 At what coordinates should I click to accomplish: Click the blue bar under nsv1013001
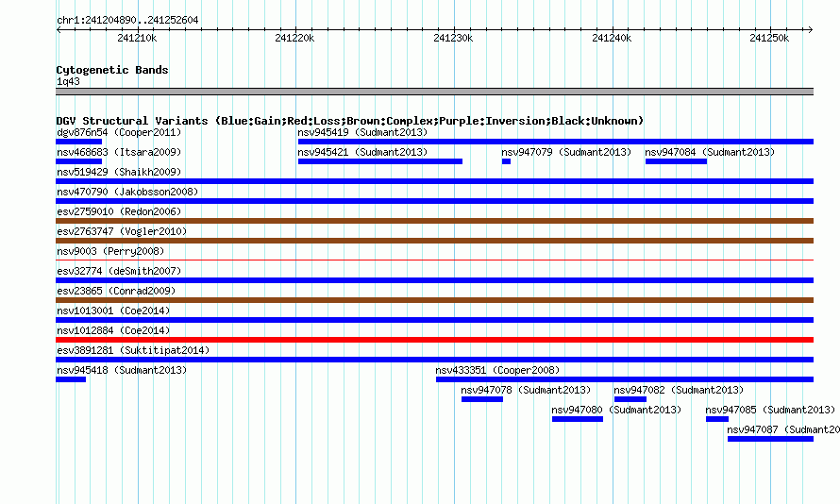point(434,320)
